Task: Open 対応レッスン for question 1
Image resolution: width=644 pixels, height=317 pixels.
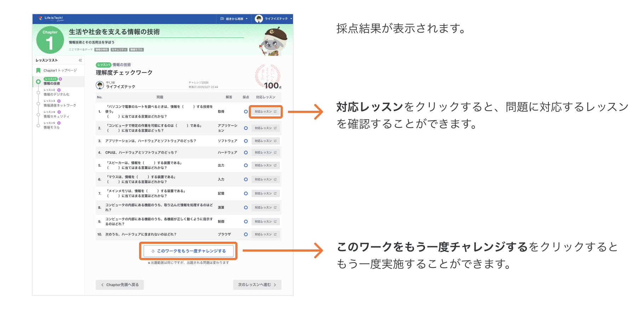Action: (x=265, y=111)
